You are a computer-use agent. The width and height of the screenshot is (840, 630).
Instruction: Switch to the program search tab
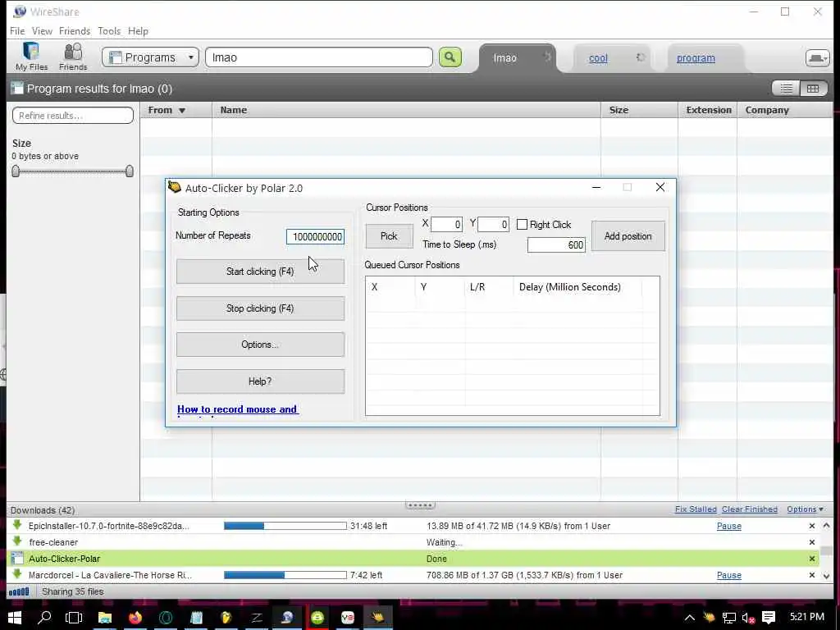(x=696, y=58)
